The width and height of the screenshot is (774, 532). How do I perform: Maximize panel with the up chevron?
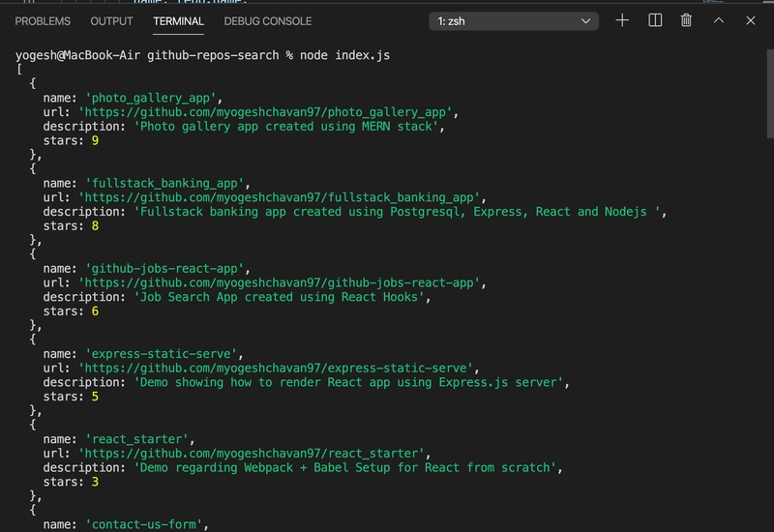click(x=719, y=20)
